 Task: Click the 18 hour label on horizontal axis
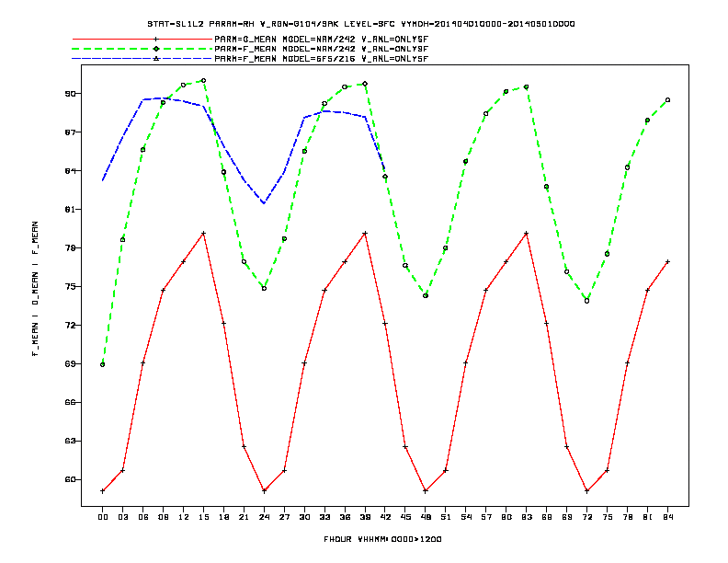pos(223,517)
